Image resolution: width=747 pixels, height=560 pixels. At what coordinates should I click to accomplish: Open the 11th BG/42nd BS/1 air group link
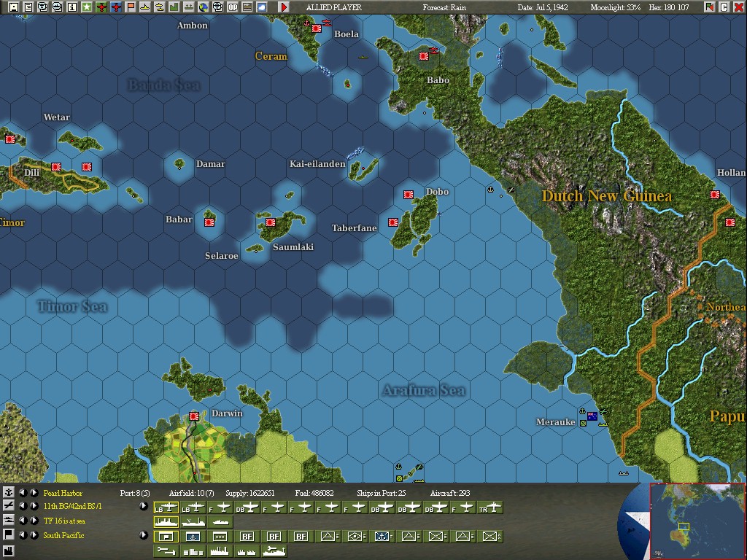tap(72, 506)
